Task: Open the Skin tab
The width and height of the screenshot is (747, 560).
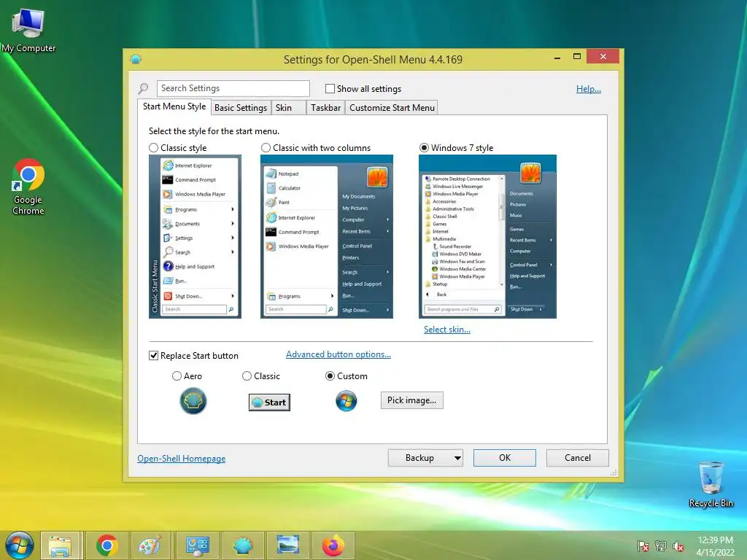Action: tap(289, 108)
